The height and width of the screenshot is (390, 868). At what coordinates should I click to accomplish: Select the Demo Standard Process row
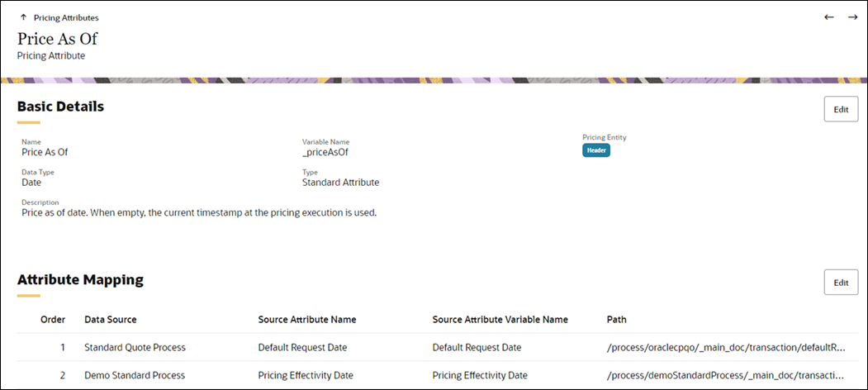point(135,375)
